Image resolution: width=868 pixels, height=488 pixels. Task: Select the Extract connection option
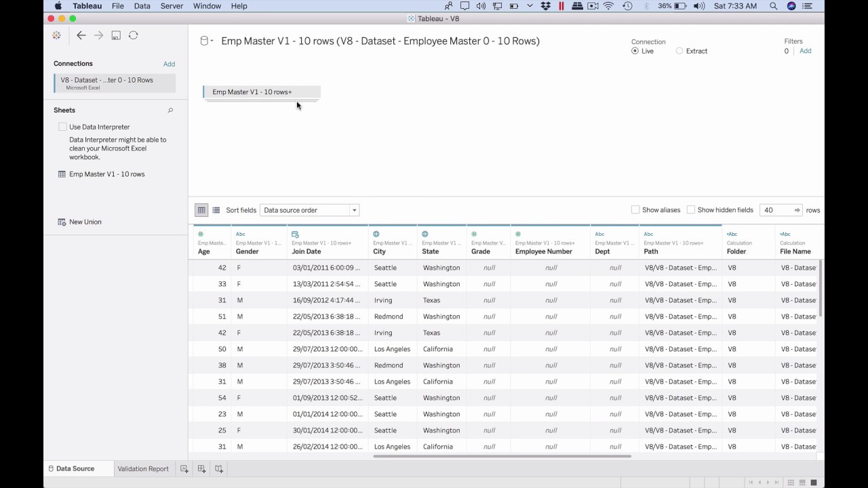[x=679, y=51]
